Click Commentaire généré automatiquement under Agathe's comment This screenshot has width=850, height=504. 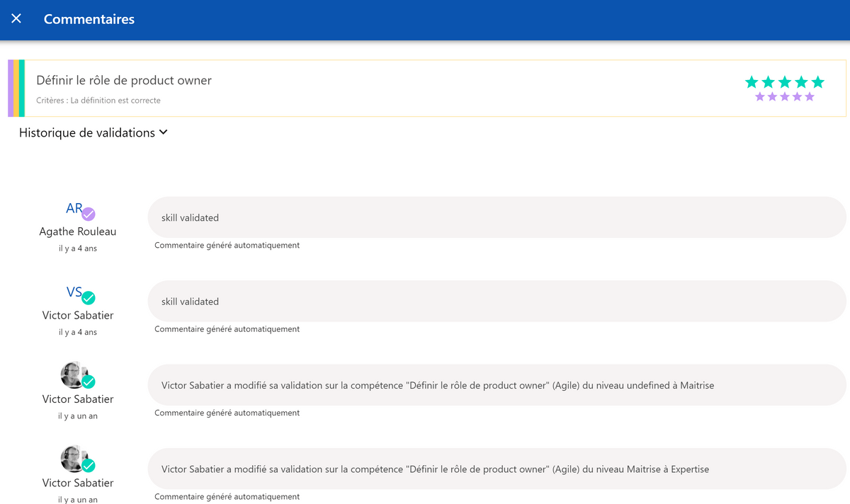click(x=227, y=246)
